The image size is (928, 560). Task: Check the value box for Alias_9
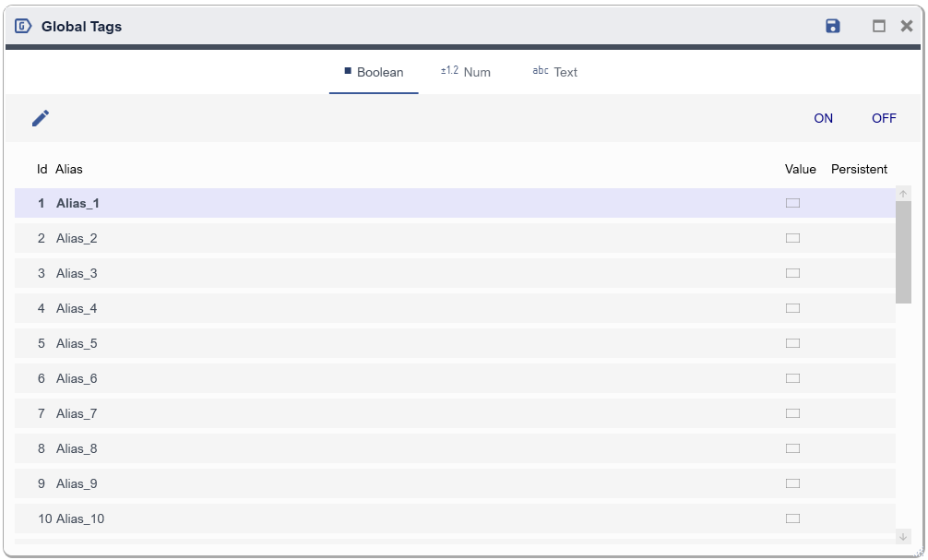pos(792,483)
